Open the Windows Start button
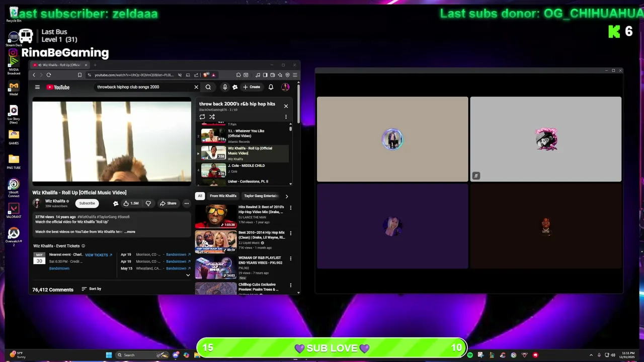Image resolution: width=644 pixels, height=362 pixels. [x=109, y=355]
